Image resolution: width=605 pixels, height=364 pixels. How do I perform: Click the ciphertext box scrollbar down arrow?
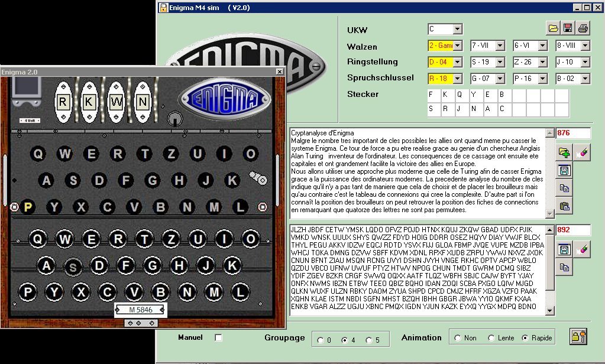(x=550, y=310)
